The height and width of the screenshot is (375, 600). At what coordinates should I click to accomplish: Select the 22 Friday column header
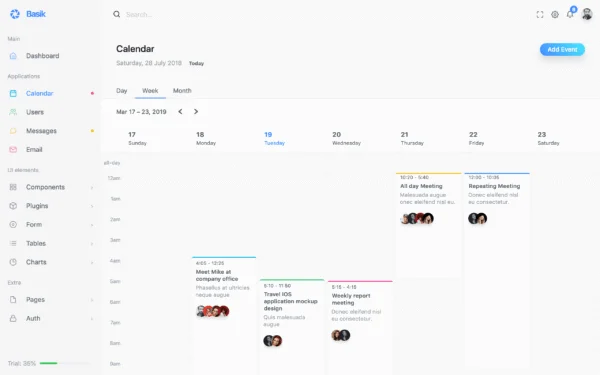476,139
